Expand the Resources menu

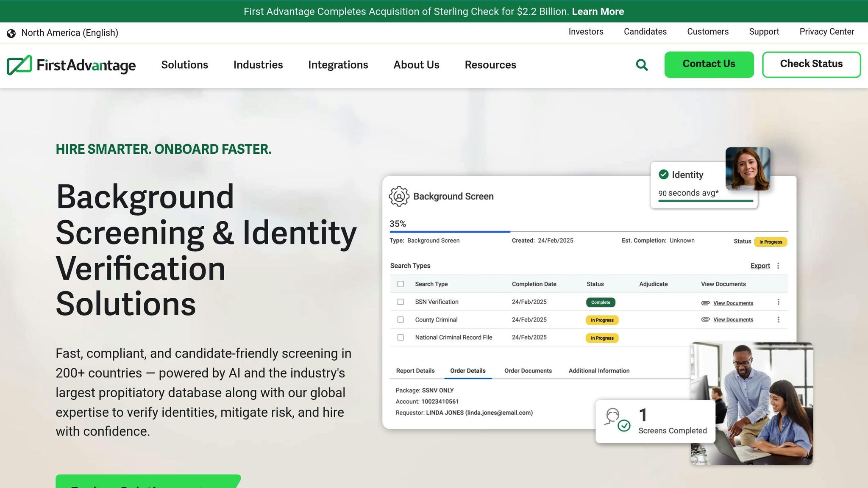[x=490, y=65]
